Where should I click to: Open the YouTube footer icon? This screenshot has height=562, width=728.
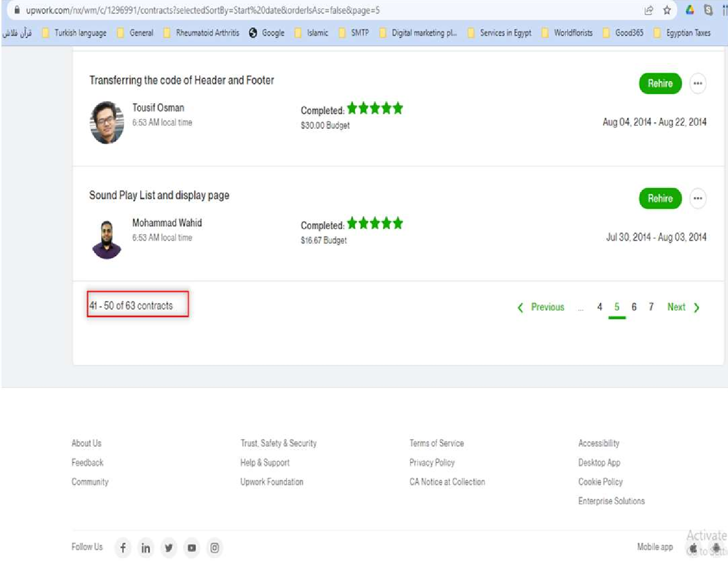[x=192, y=548]
